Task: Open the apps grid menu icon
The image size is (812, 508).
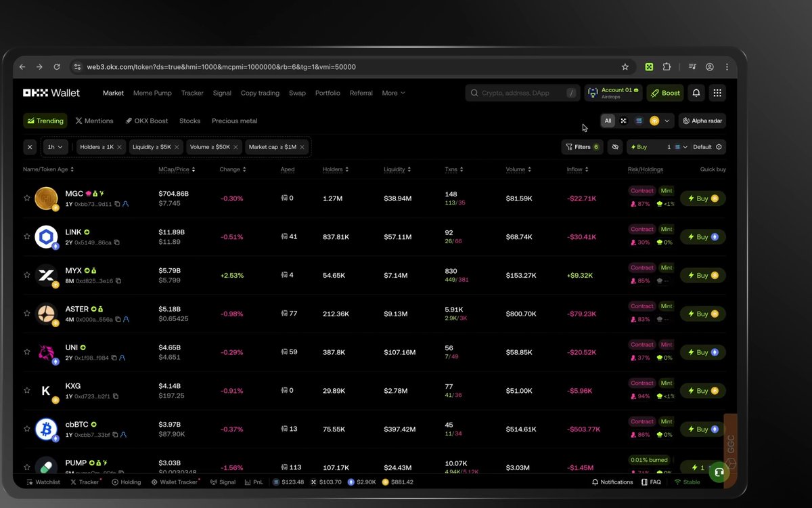Action: [717, 93]
